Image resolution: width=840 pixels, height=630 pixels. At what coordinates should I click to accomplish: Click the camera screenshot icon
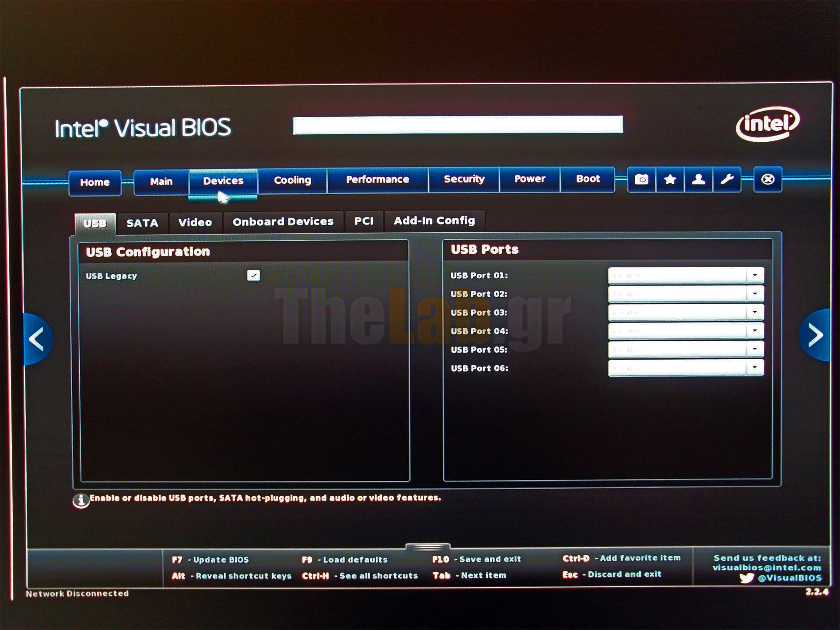coord(641,179)
